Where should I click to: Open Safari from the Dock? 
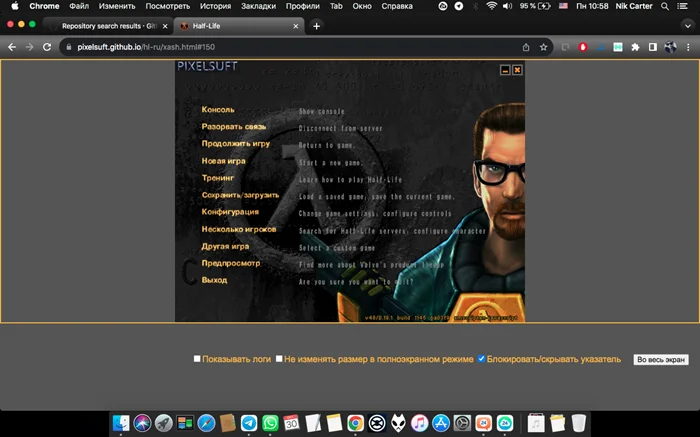tap(206, 423)
